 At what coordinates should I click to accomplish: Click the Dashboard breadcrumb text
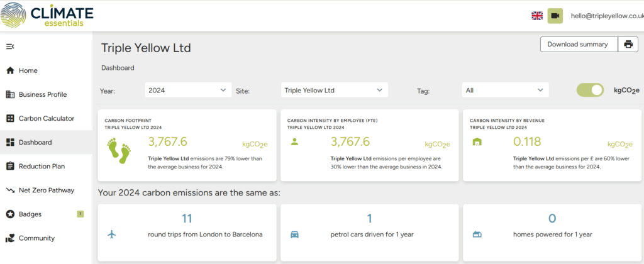[118, 68]
